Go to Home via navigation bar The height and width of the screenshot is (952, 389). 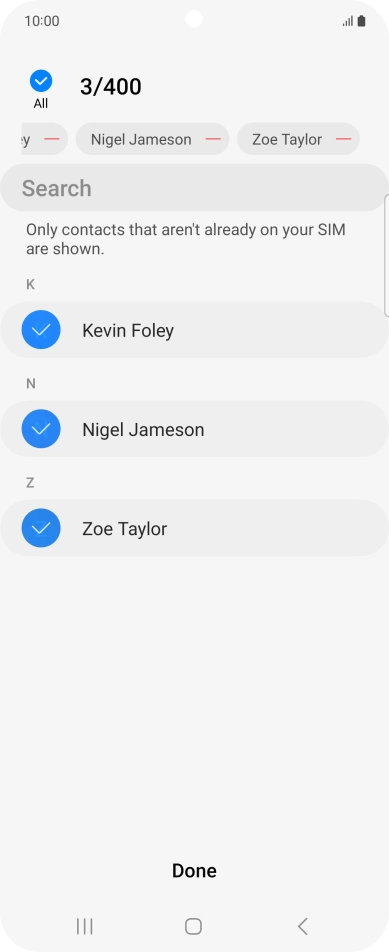click(x=193, y=926)
